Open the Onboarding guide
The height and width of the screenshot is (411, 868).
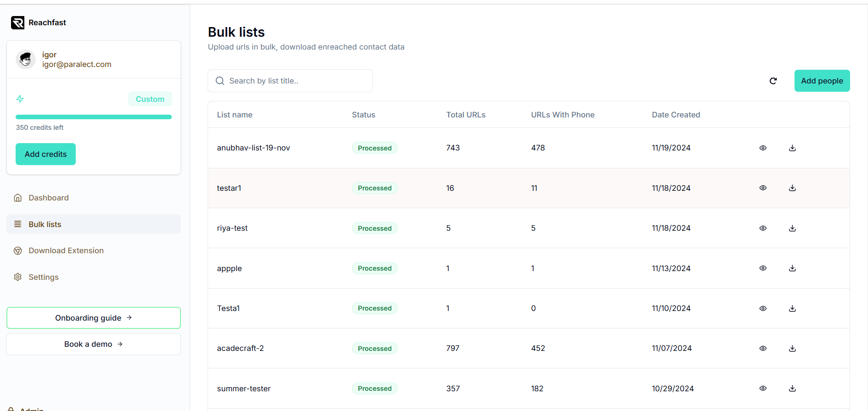[x=93, y=318]
